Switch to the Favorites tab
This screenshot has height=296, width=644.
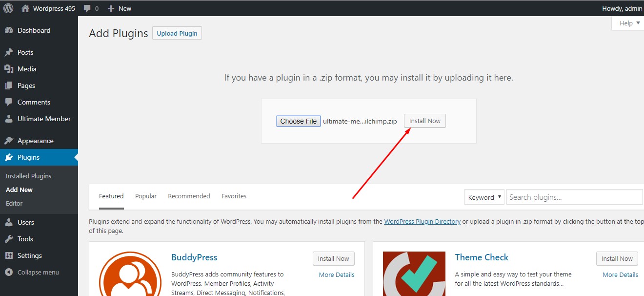pos(234,196)
